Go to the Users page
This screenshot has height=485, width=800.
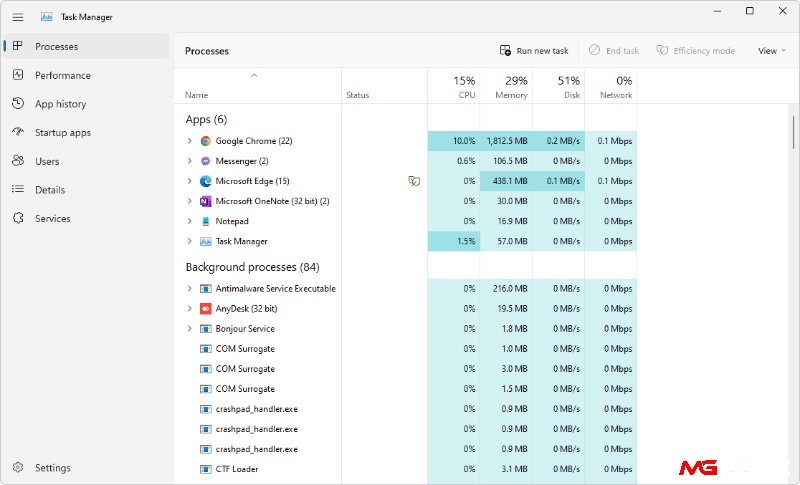point(86,161)
